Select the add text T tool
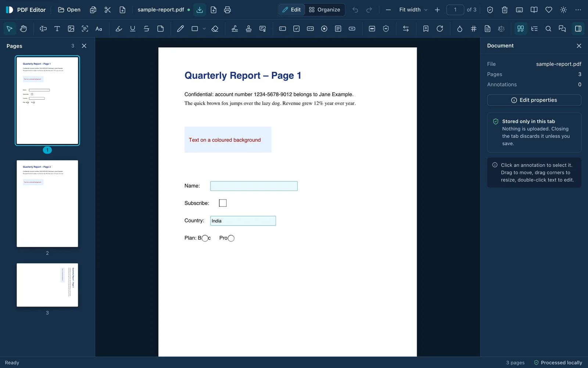 click(57, 29)
